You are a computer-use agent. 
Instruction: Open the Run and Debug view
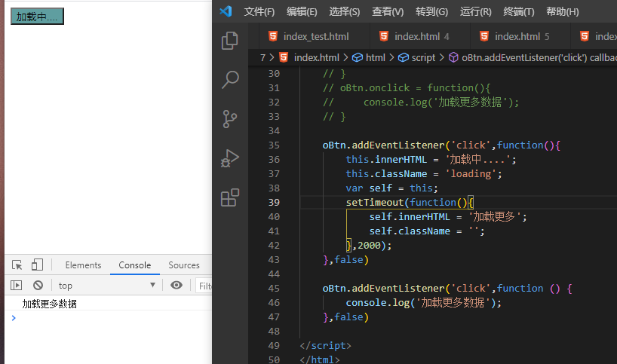coord(230,158)
